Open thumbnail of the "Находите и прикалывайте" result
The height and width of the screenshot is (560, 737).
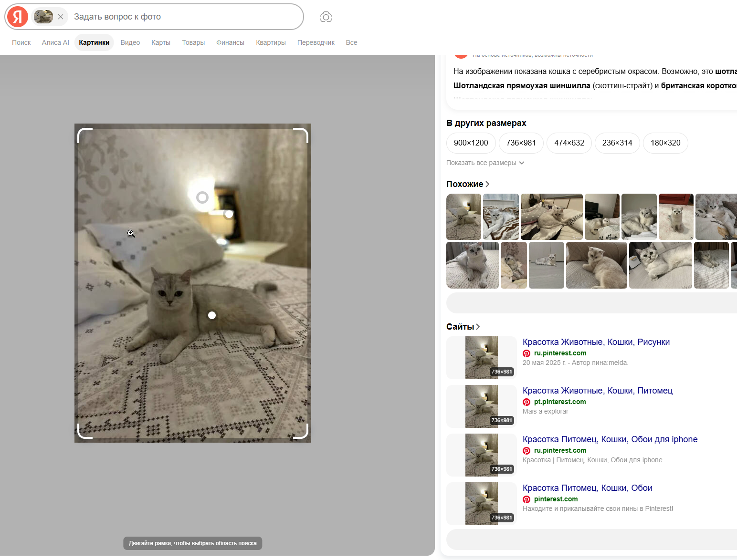coord(482,504)
